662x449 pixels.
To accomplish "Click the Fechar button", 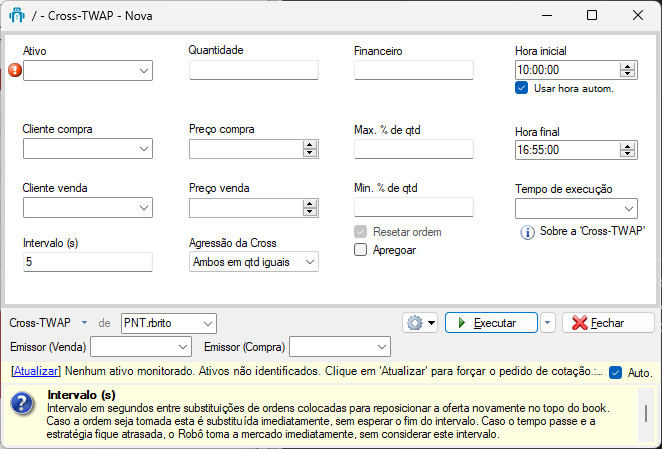I will 608,323.
